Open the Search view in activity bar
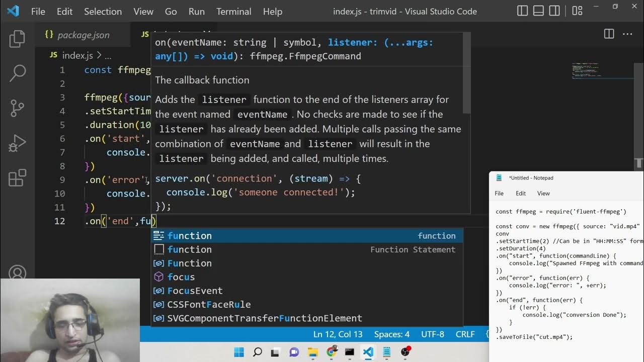 pos(17,73)
